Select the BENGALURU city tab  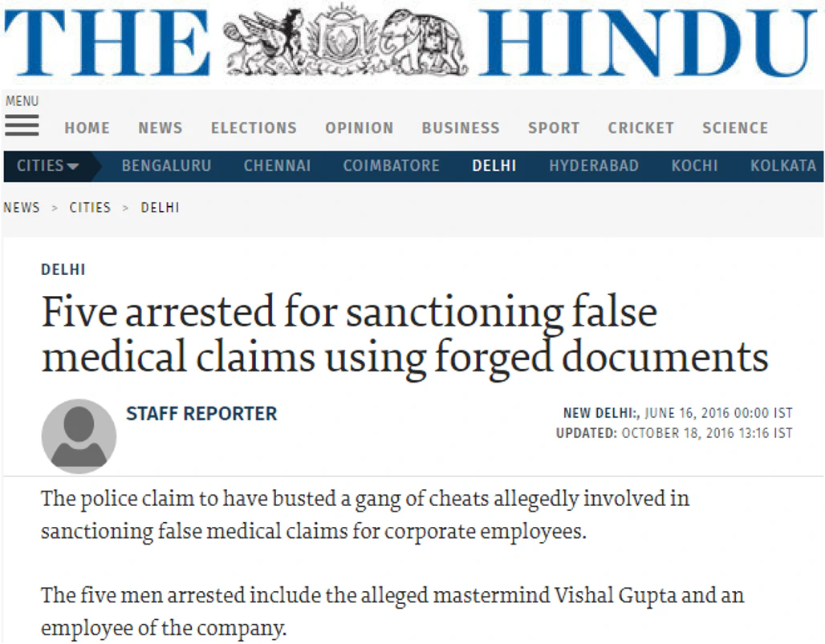166,165
